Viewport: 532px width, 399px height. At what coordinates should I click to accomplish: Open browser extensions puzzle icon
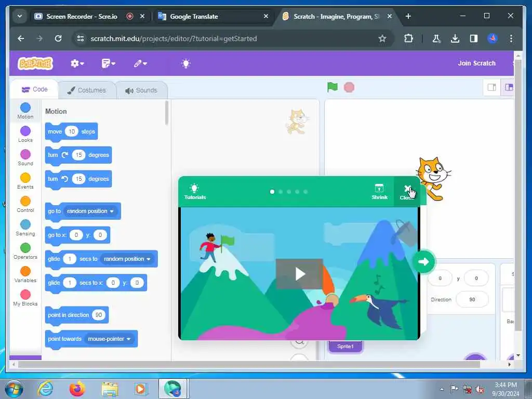coord(408,38)
